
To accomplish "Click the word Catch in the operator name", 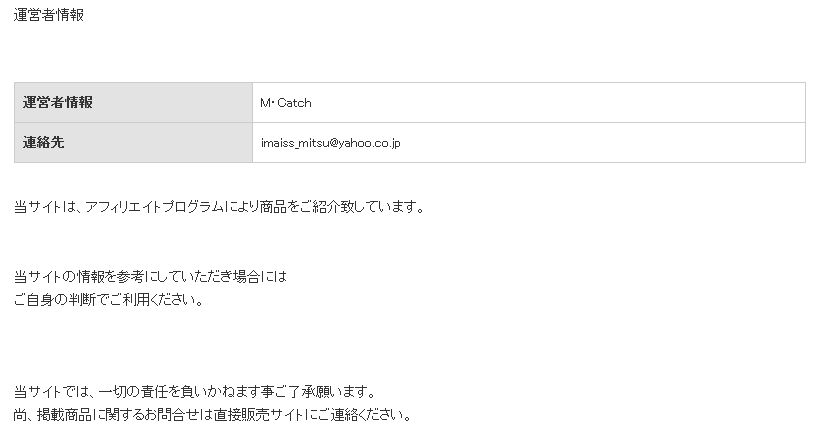I will [x=294, y=103].
